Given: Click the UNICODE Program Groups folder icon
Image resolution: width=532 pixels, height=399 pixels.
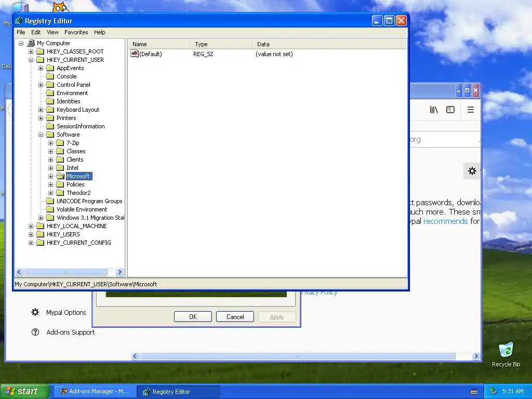Looking at the screenshot, I should point(50,201).
